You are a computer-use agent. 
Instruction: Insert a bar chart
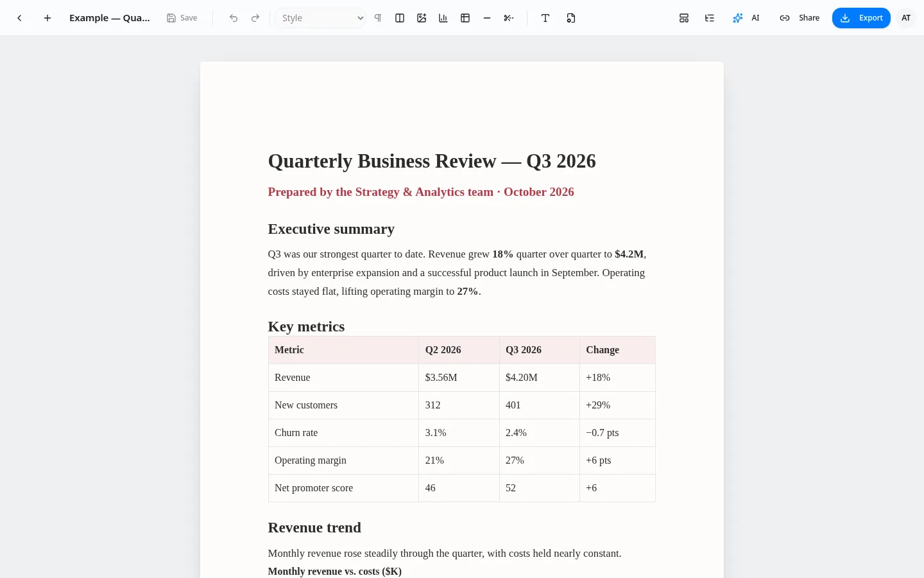443,18
